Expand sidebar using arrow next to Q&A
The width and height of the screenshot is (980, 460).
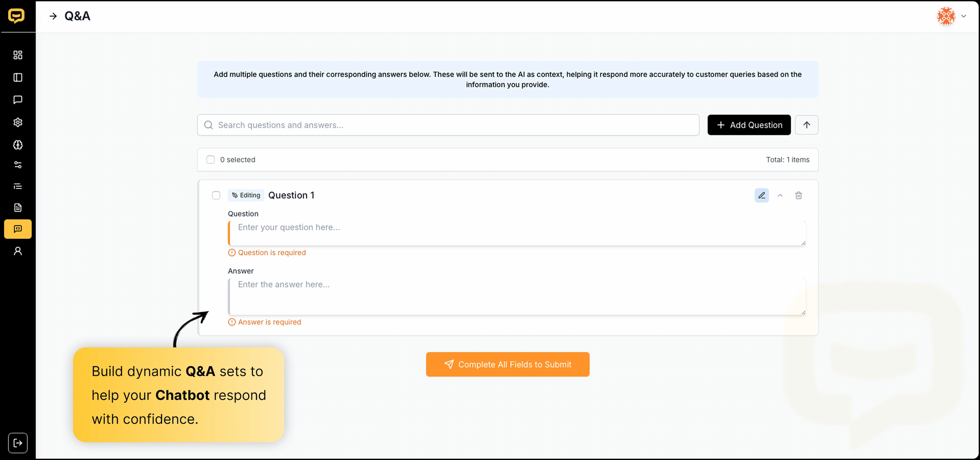[53, 16]
